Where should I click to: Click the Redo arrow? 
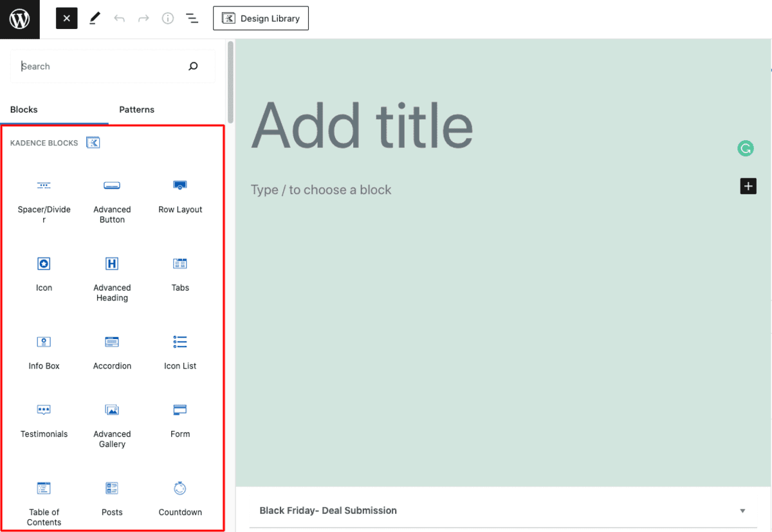pyautogui.click(x=143, y=19)
